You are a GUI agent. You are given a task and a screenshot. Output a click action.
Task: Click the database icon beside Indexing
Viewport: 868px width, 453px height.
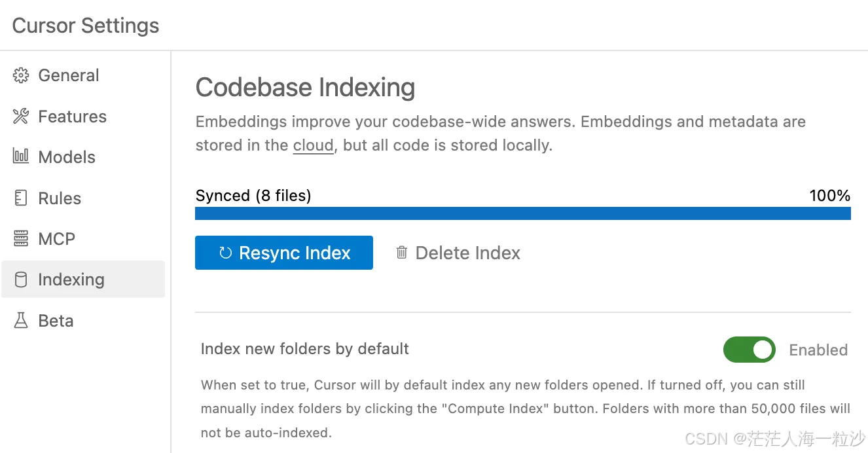[21, 280]
